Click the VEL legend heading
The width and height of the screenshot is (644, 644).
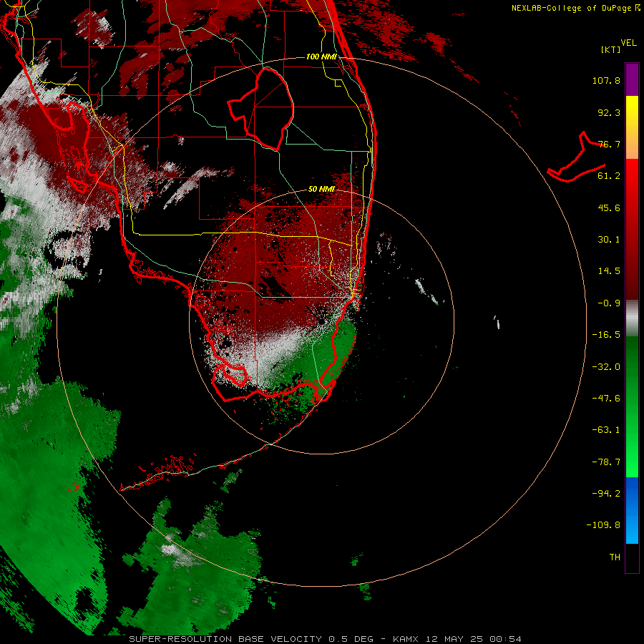point(628,42)
